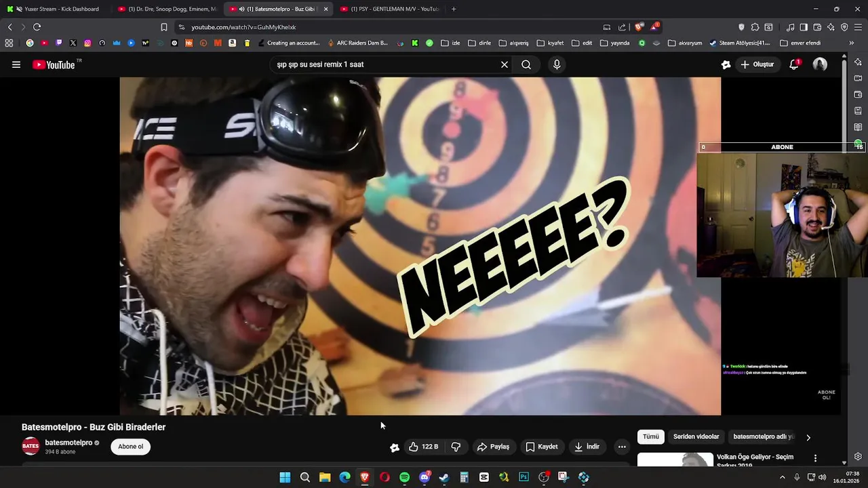
Task: Open the Oluştur create menu
Action: (757, 65)
